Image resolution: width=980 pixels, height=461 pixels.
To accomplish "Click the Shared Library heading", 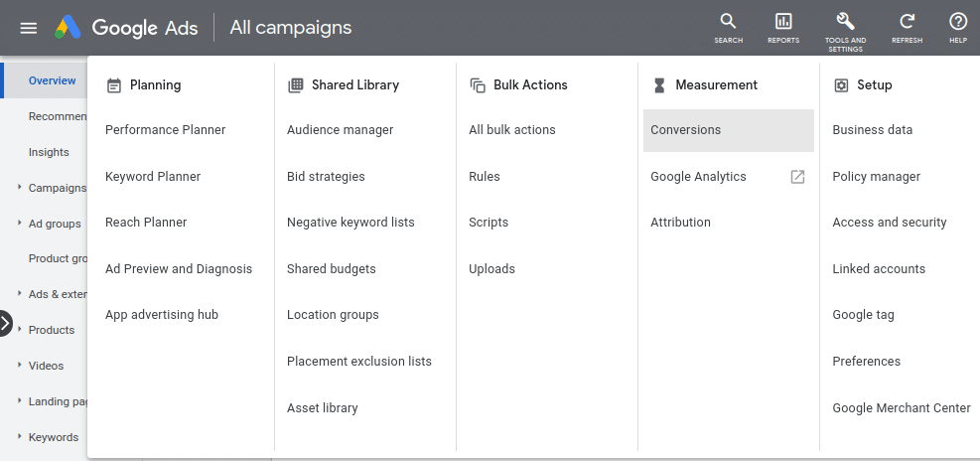I will [355, 85].
